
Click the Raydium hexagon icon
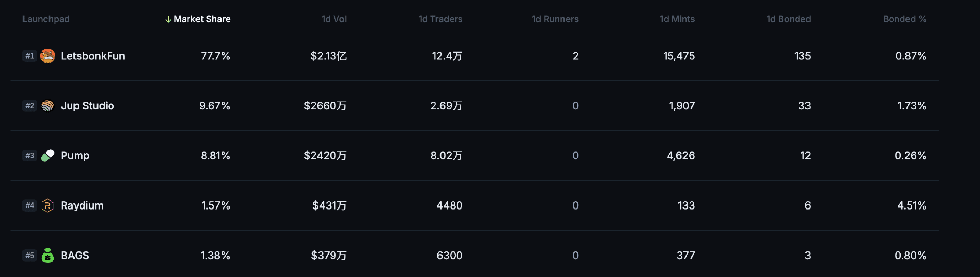point(47,205)
